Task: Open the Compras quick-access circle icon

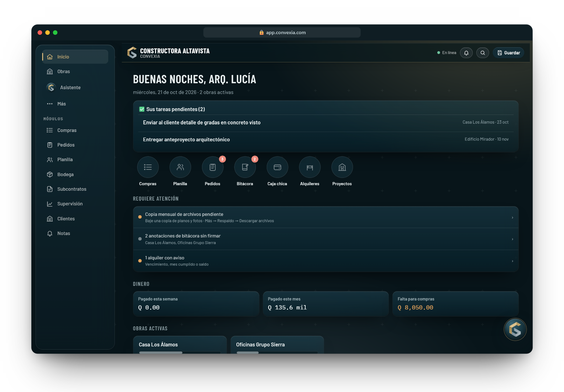Action: [x=148, y=167]
